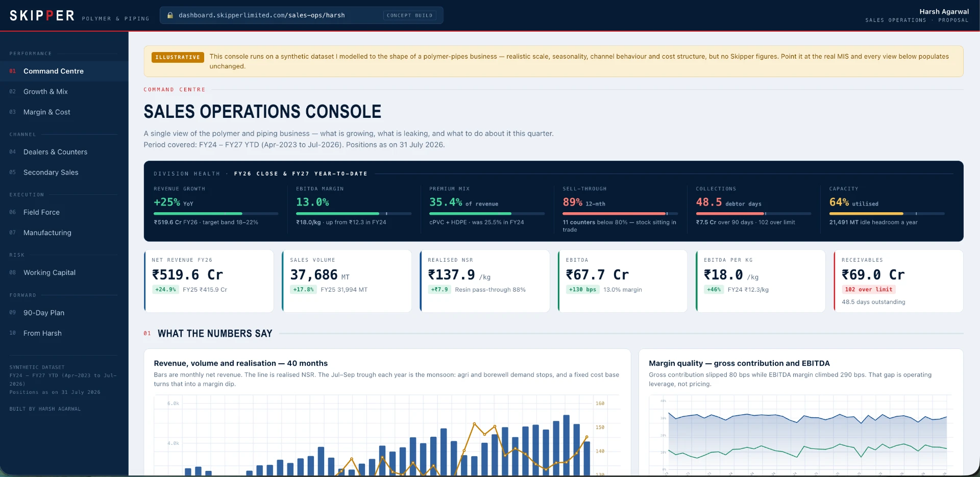Go to Growth & Mix
The width and height of the screenshot is (980, 477).
coord(64,91)
